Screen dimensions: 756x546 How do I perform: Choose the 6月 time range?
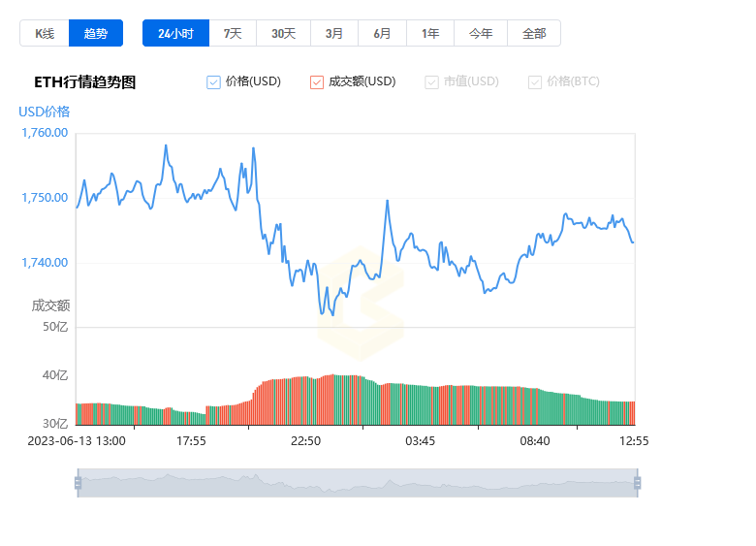click(x=382, y=33)
